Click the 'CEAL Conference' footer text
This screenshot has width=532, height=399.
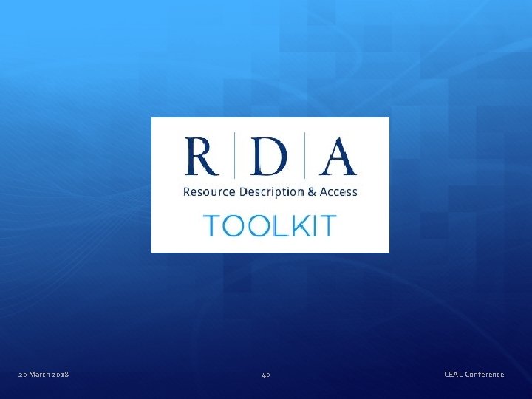coord(474,374)
